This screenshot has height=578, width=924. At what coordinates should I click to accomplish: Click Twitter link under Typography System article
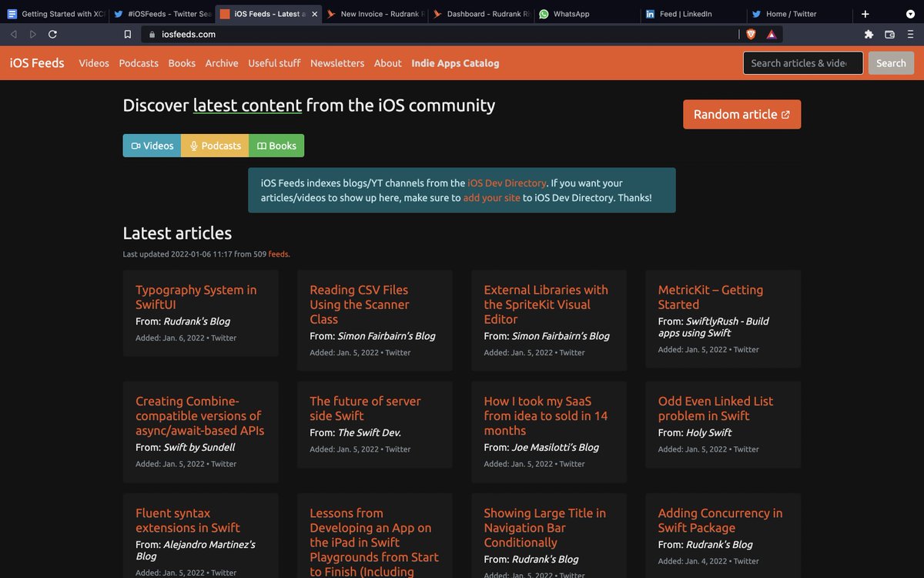coord(224,338)
